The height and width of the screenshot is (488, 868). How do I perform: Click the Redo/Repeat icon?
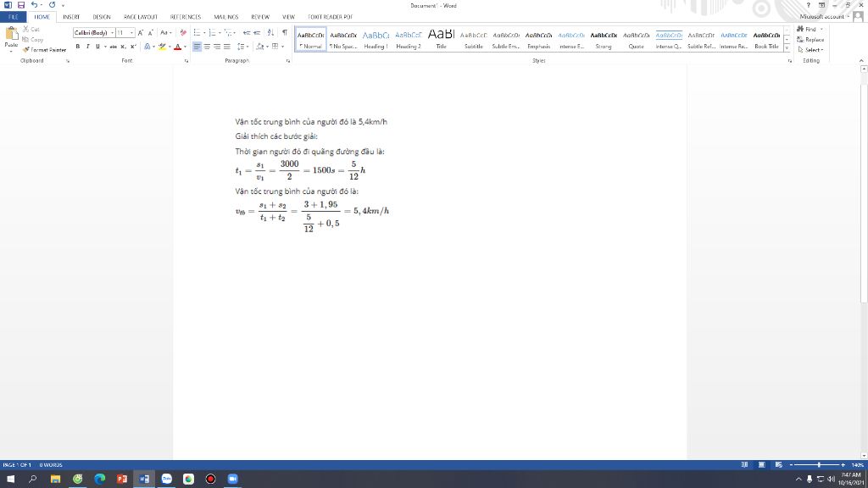click(x=52, y=5)
